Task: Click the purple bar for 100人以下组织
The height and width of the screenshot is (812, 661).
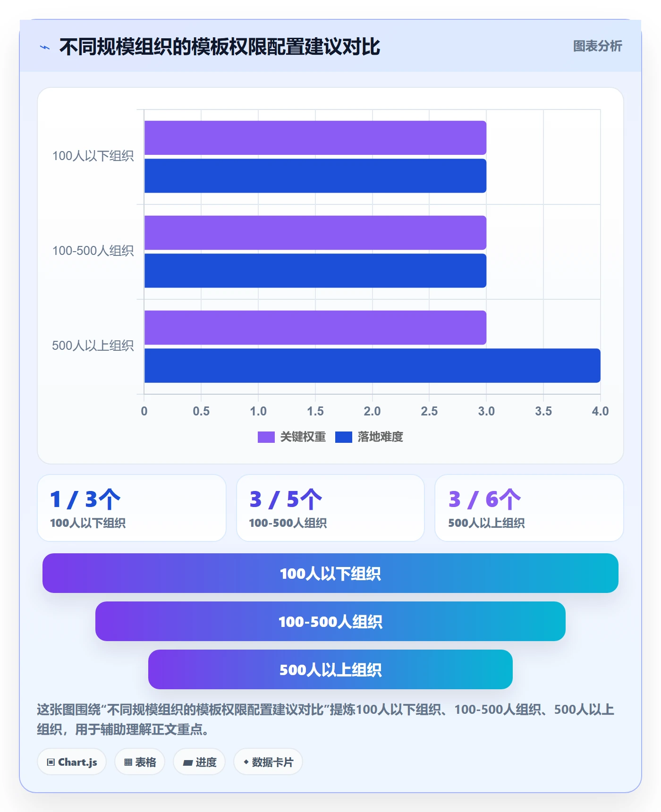Action: coord(315,138)
